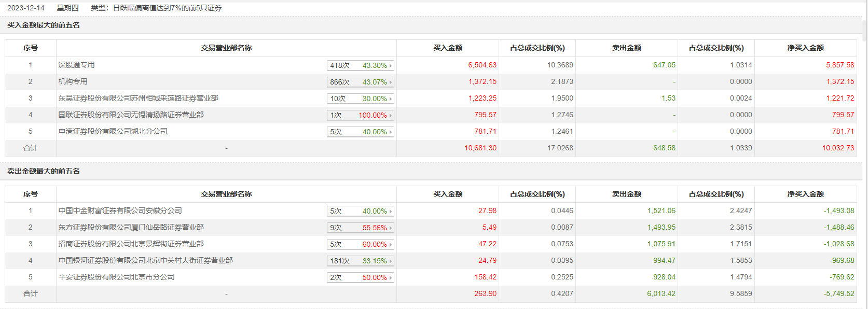Expand the 9次 55.56% stats box

pos(361,228)
